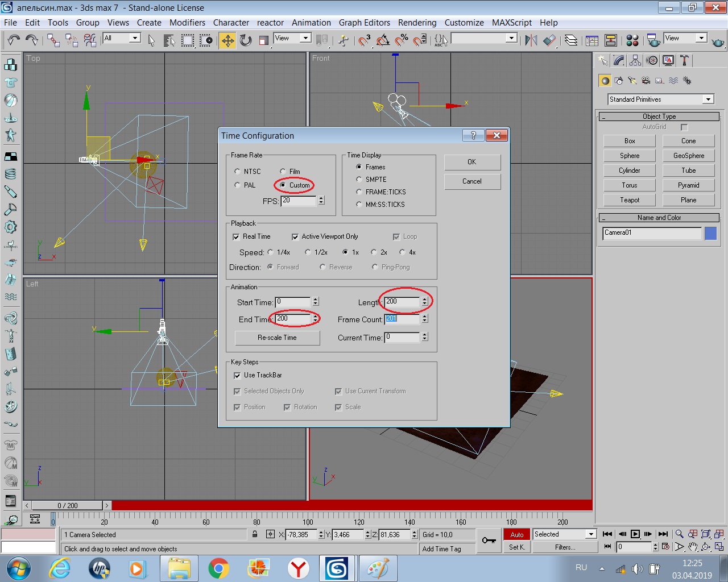Select the Custom frame rate option

(x=283, y=185)
